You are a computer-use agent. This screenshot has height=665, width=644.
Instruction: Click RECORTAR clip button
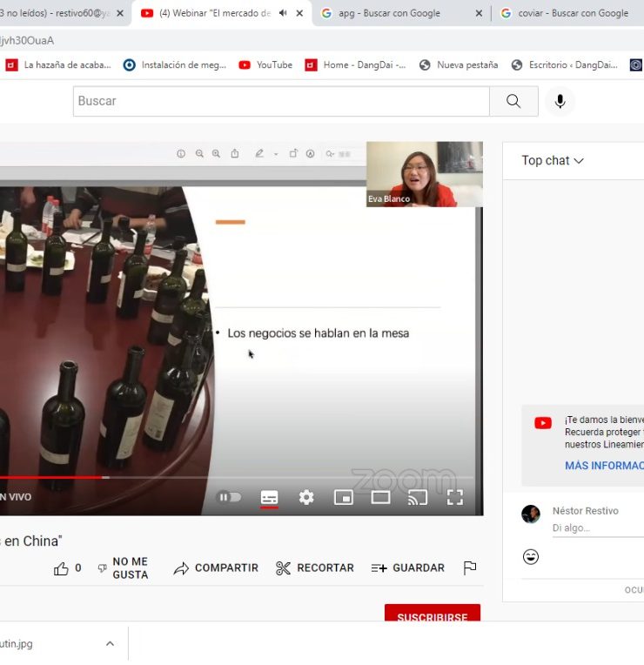coord(314,568)
